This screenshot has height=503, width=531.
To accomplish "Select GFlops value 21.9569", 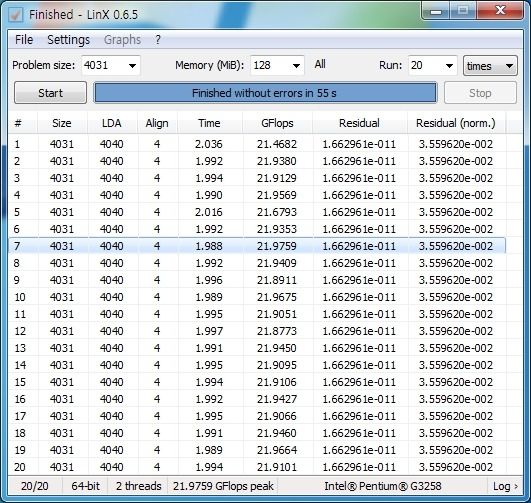I will 277,195.
